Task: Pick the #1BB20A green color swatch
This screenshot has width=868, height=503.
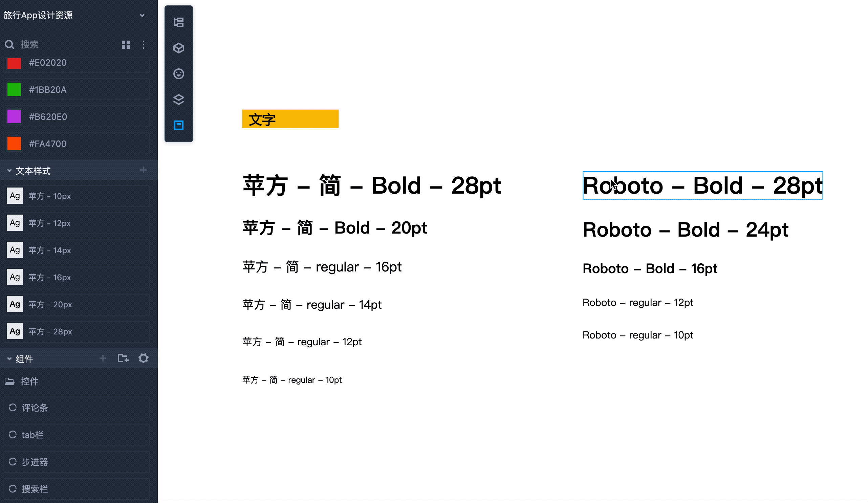Action: coord(15,90)
